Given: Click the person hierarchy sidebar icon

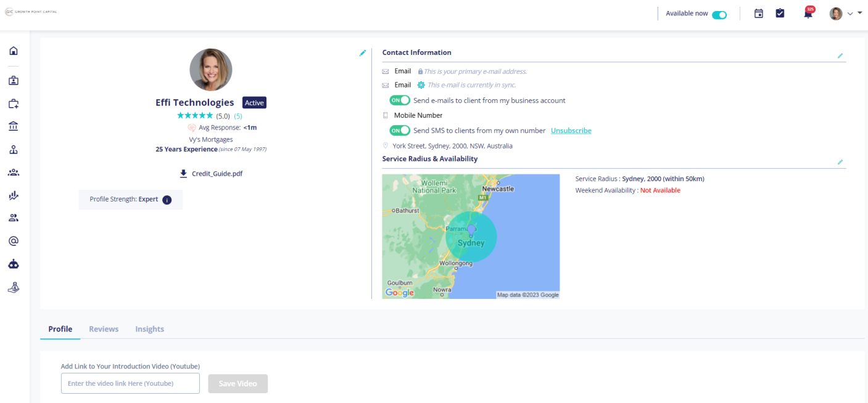Looking at the screenshot, I should [14, 149].
